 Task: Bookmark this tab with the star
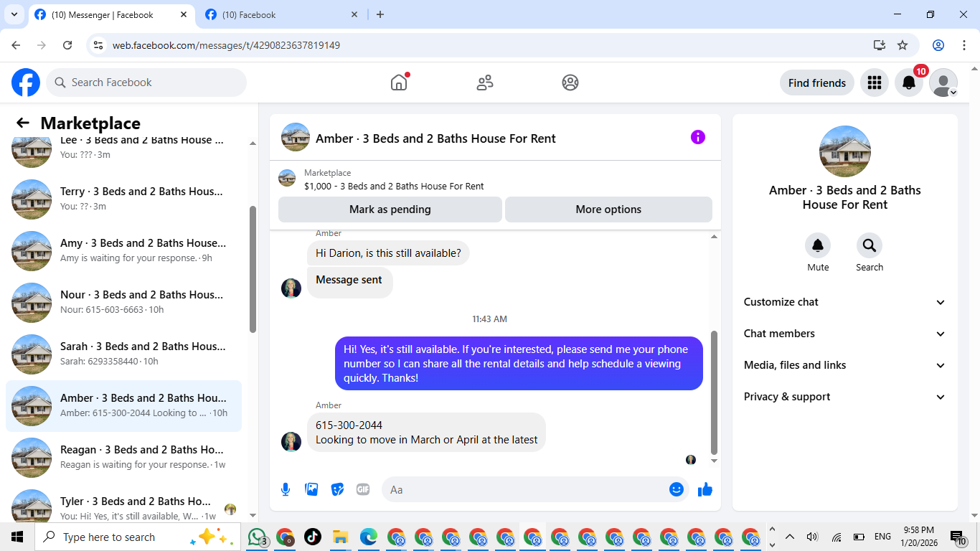(903, 45)
